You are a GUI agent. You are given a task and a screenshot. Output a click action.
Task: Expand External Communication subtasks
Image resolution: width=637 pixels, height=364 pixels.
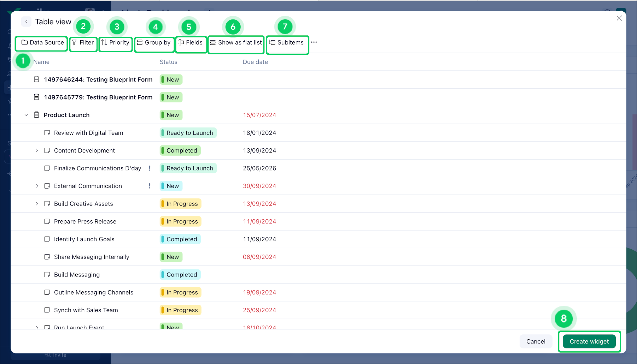[37, 186]
